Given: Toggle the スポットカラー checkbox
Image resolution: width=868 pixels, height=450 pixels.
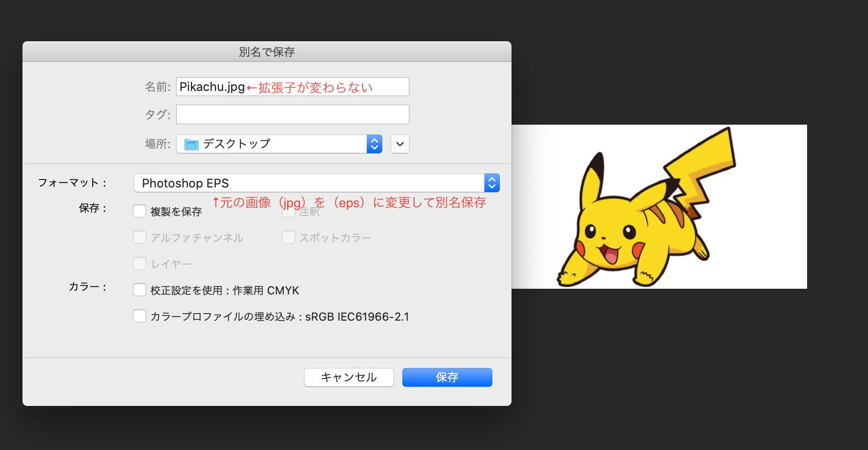Looking at the screenshot, I should [x=289, y=237].
